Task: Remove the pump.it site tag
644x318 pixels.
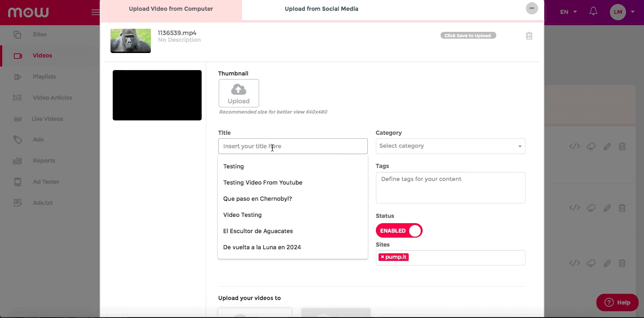Action: 382,257
